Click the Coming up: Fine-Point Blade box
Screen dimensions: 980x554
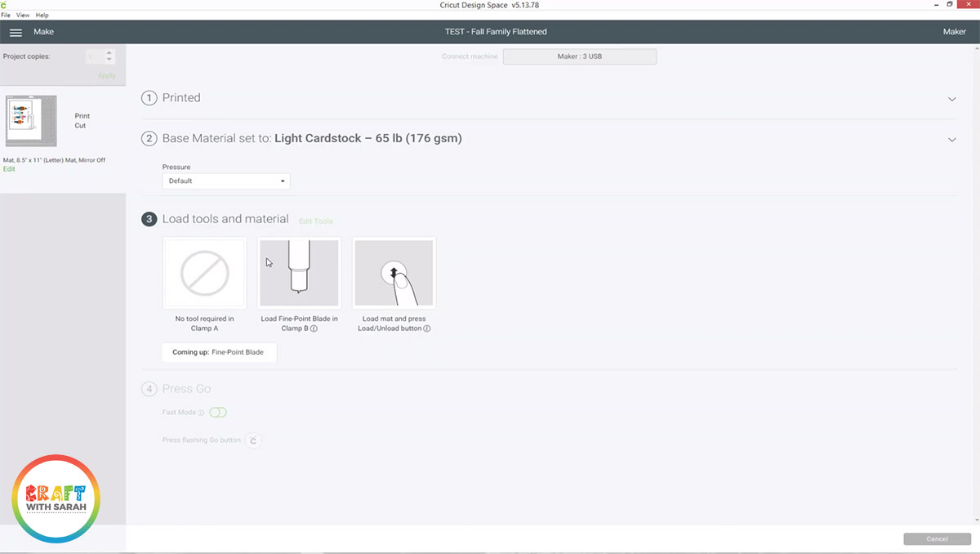219,352
